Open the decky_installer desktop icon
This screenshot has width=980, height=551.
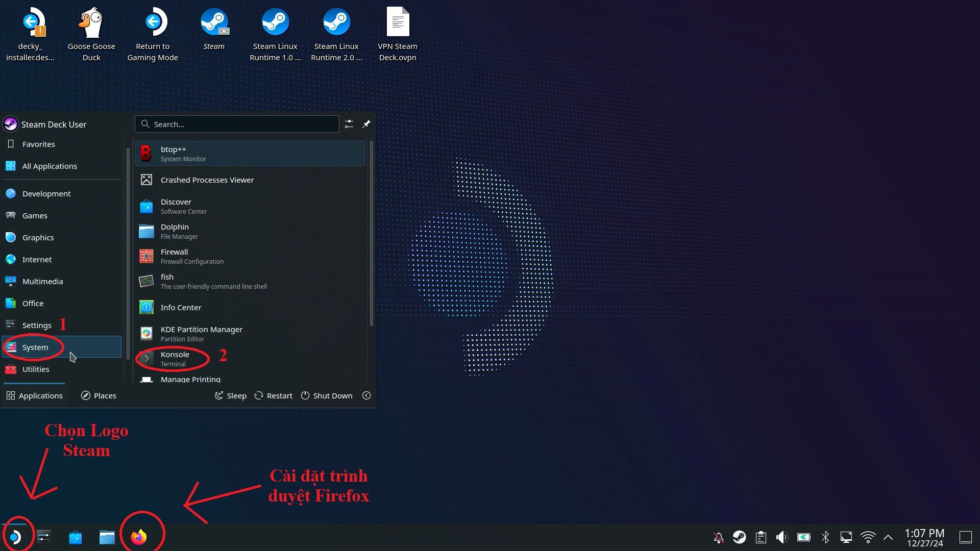[31, 34]
